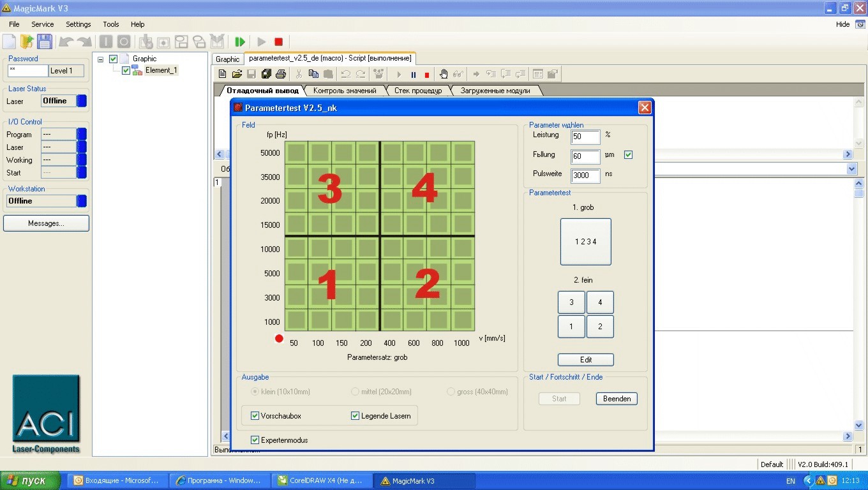Pause script with the blue pause icon

tap(414, 75)
